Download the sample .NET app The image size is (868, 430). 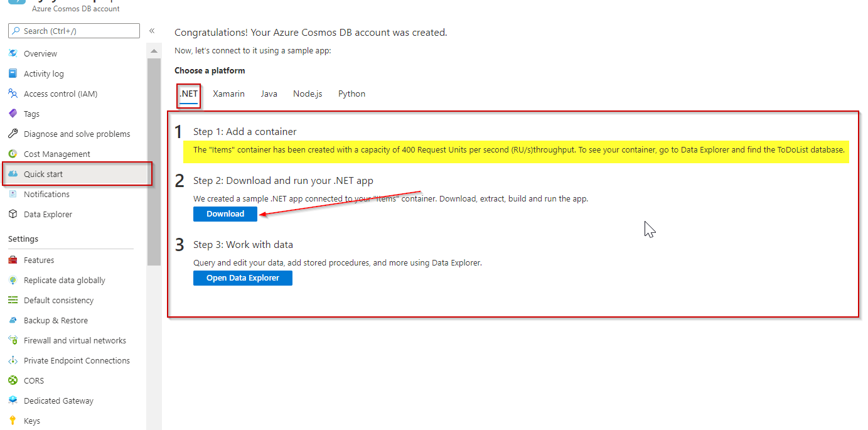click(x=225, y=214)
